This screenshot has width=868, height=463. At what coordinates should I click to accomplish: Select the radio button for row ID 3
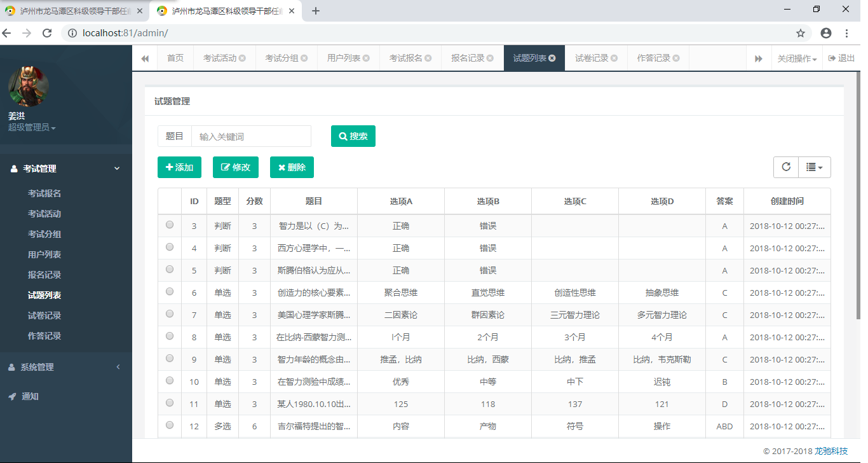(x=170, y=225)
